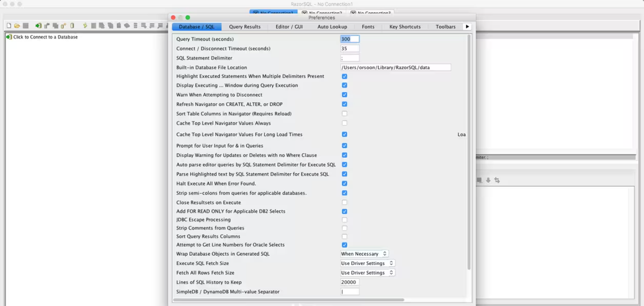Screen dimensions: 644x306
Task: Click the SQL Statement Delimiter field
Action: coord(350,58)
